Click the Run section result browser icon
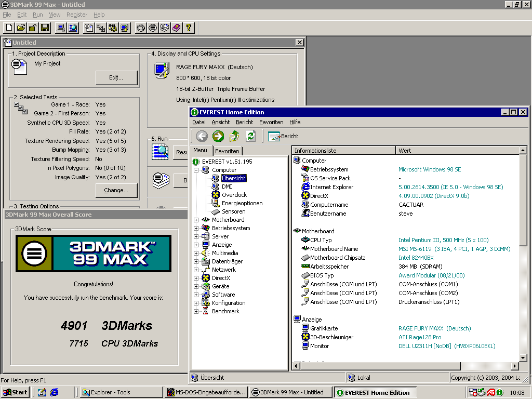Viewport: 532px width, 399px height. click(x=160, y=152)
